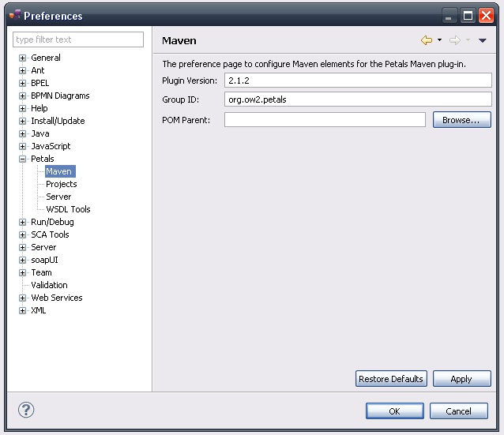Click the back navigation arrow icon
Screen dimensions: 504x435
click(x=427, y=40)
